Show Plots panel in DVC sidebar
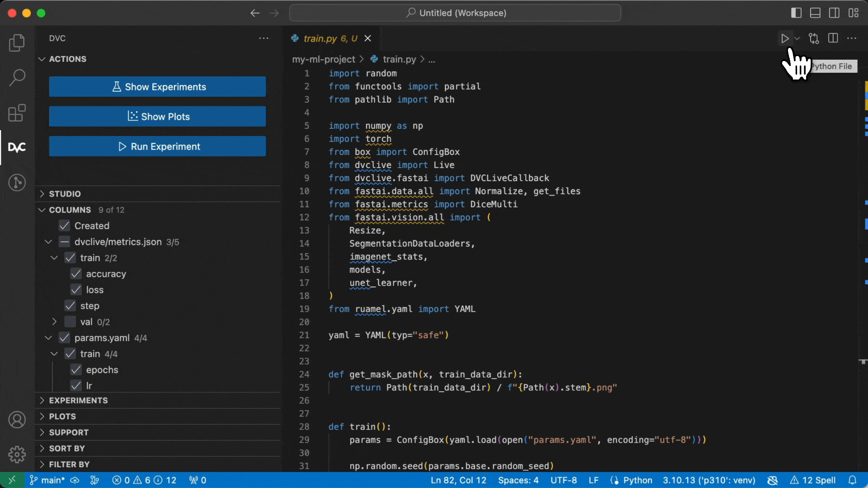Image resolution: width=868 pixels, height=488 pixels. tap(158, 116)
